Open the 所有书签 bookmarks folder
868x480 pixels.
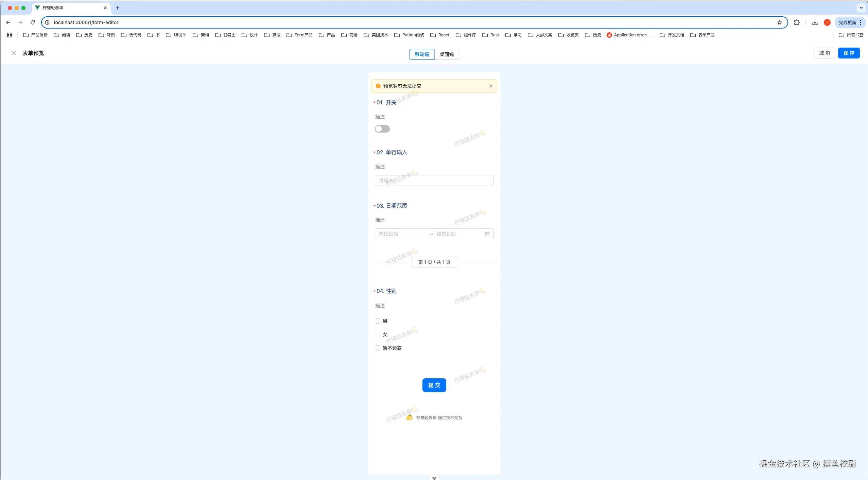pyautogui.click(x=851, y=35)
